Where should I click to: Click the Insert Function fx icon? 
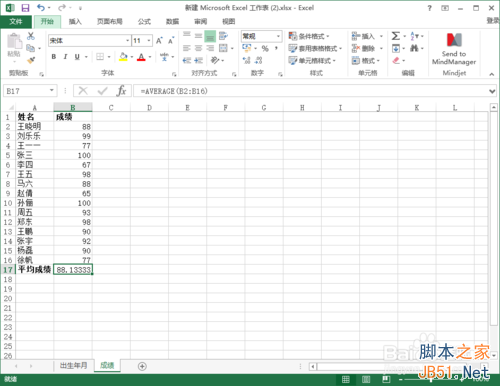point(121,91)
